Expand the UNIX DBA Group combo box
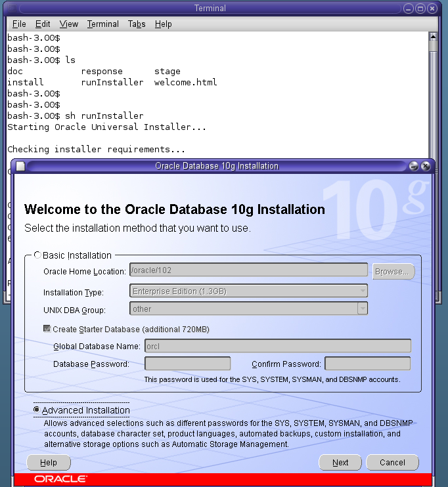448x487 pixels. (x=362, y=308)
